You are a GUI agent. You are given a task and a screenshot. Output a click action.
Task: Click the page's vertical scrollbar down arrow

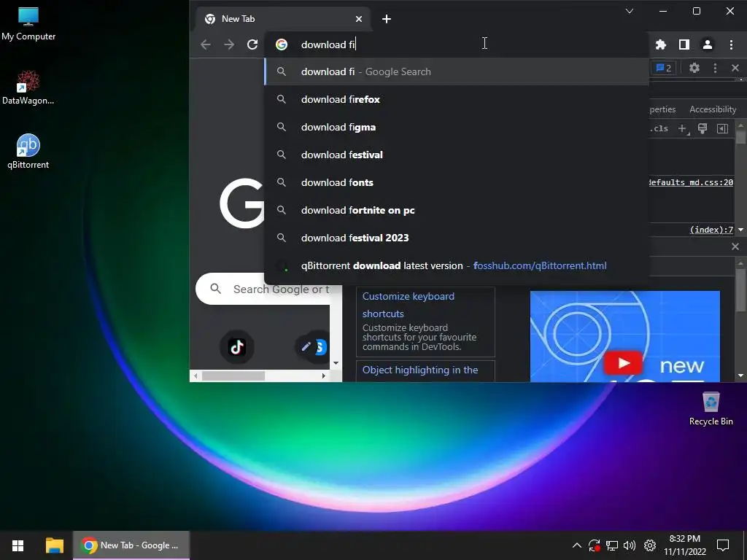[x=336, y=363]
